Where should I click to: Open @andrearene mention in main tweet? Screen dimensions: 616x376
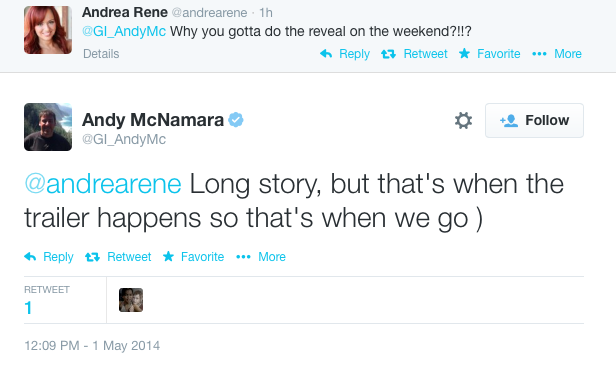[103, 184]
